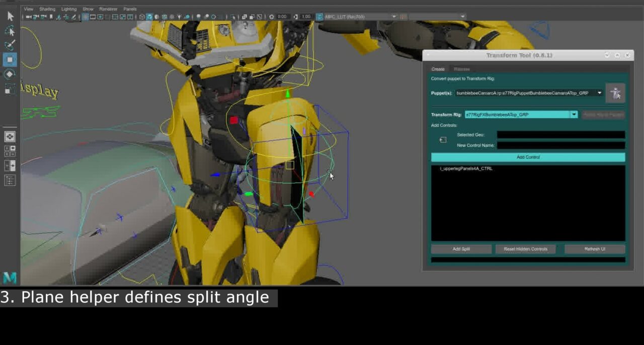Toggle isolate select icon
This screenshot has width=644, height=345.
233,17
